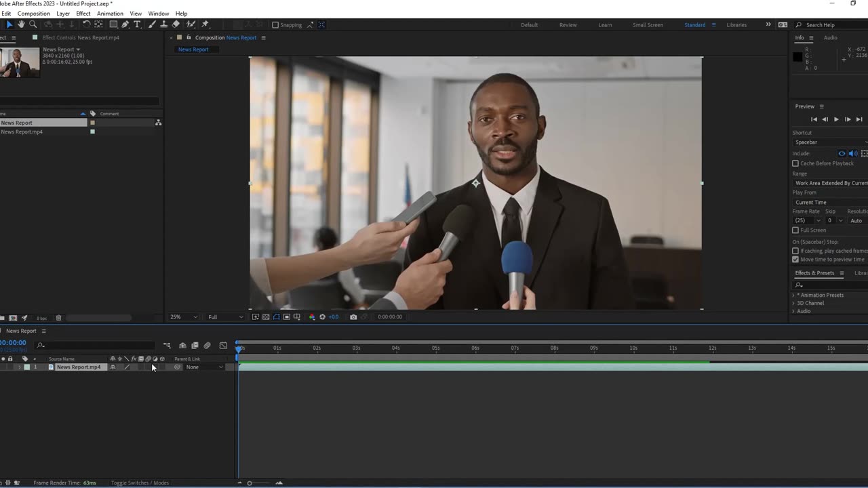Open grid and guide options icon
The height and width of the screenshot is (488, 868).
(297, 317)
